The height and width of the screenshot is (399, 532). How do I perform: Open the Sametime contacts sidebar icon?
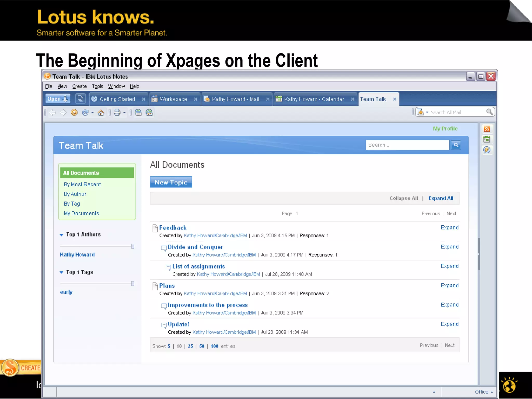487,150
